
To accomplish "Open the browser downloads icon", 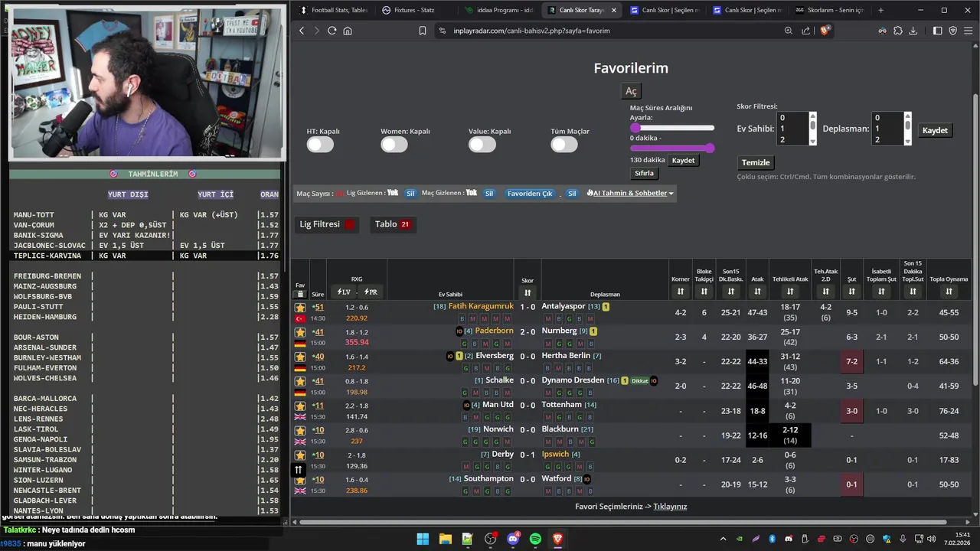I will (x=913, y=31).
